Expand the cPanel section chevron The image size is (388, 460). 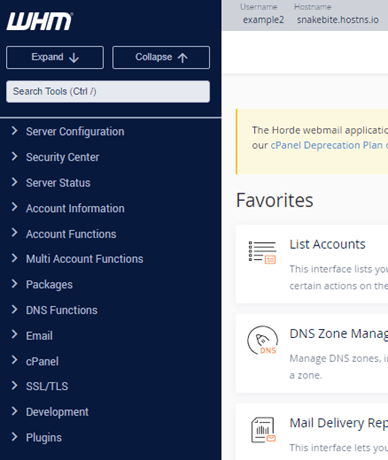tap(14, 360)
